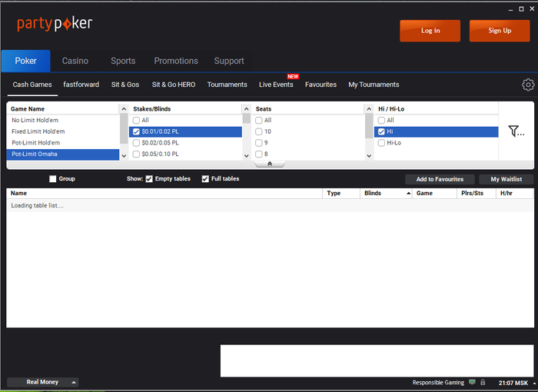
Task: Open the Promotions tab
Action: click(x=176, y=61)
